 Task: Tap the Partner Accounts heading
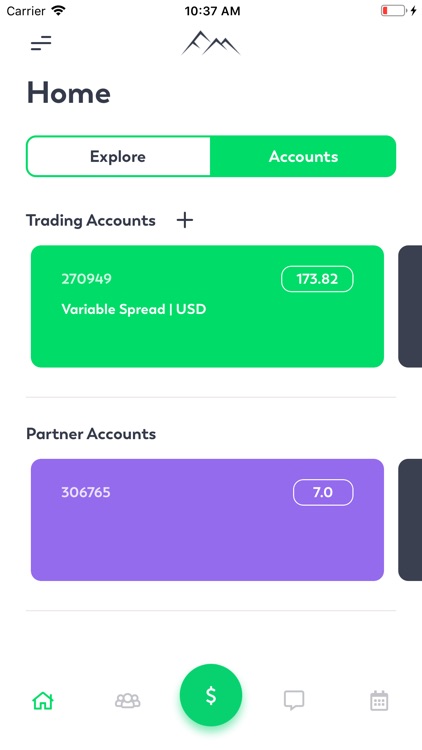click(x=91, y=434)
